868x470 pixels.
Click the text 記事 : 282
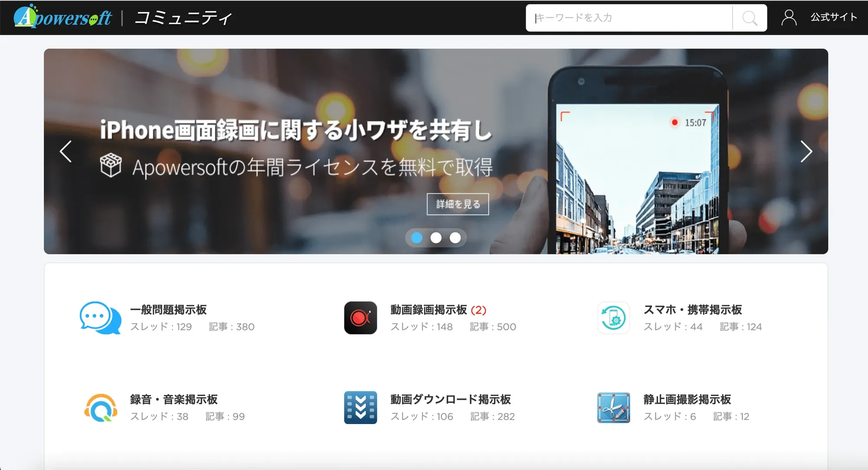493,417
